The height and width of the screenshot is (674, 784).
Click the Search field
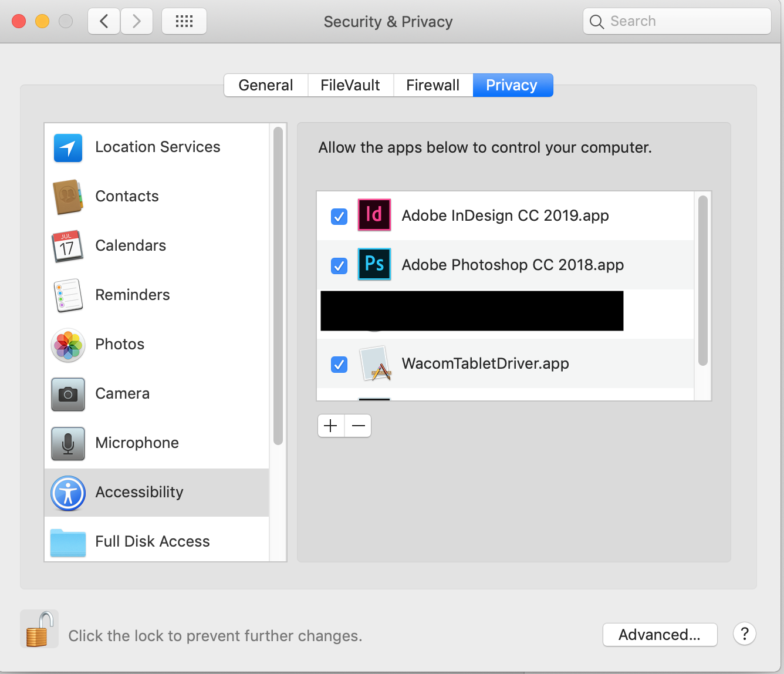point(677,22)
